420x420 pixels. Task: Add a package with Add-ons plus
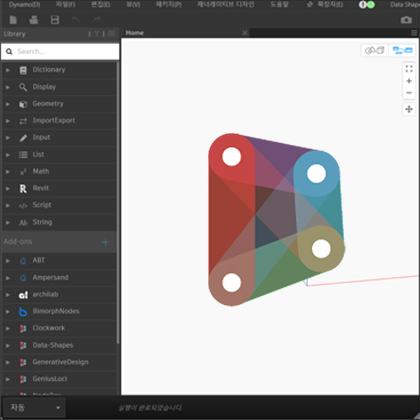[x=105, y=242]
